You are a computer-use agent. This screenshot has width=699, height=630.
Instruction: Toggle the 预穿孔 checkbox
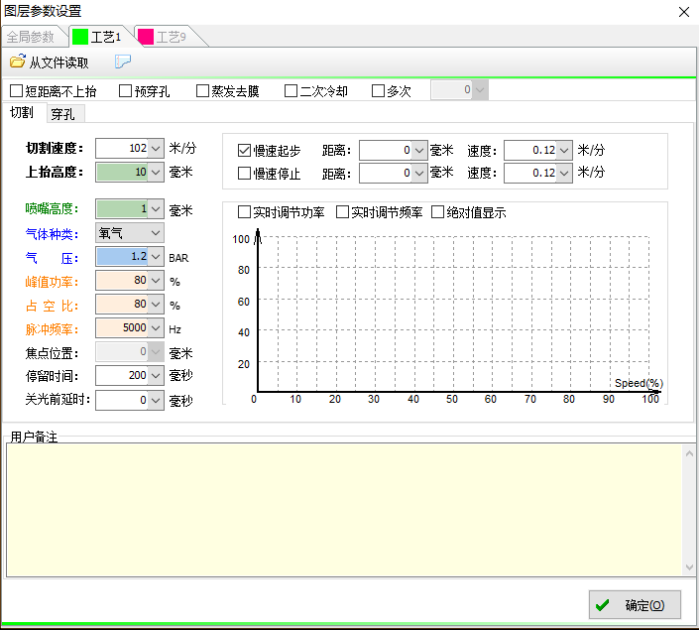pyautogui.click(x=125, y=91)
